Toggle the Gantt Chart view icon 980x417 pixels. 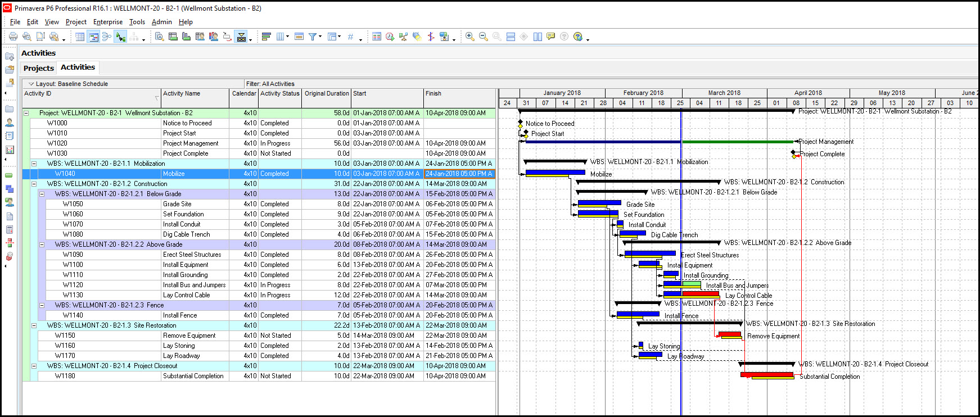point(93,37)
